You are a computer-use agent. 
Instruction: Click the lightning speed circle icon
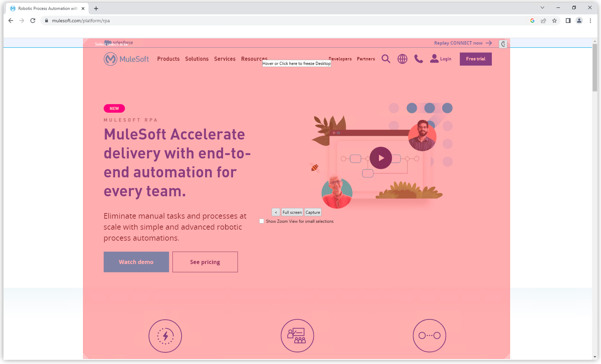tap(165, 336)
